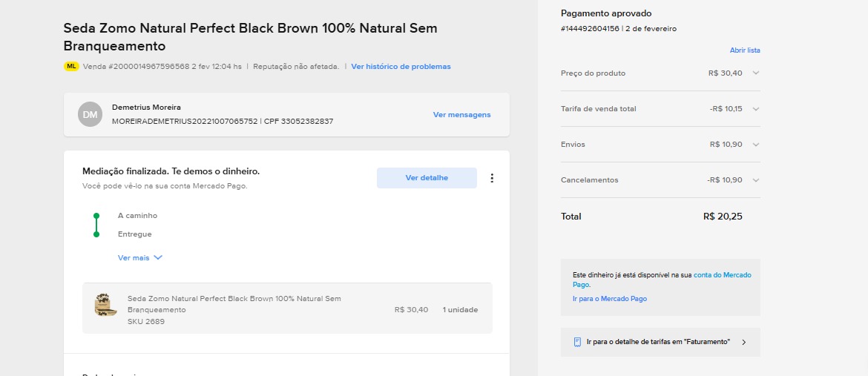Click buyer name Demetrius Moreira

point(146,108)
